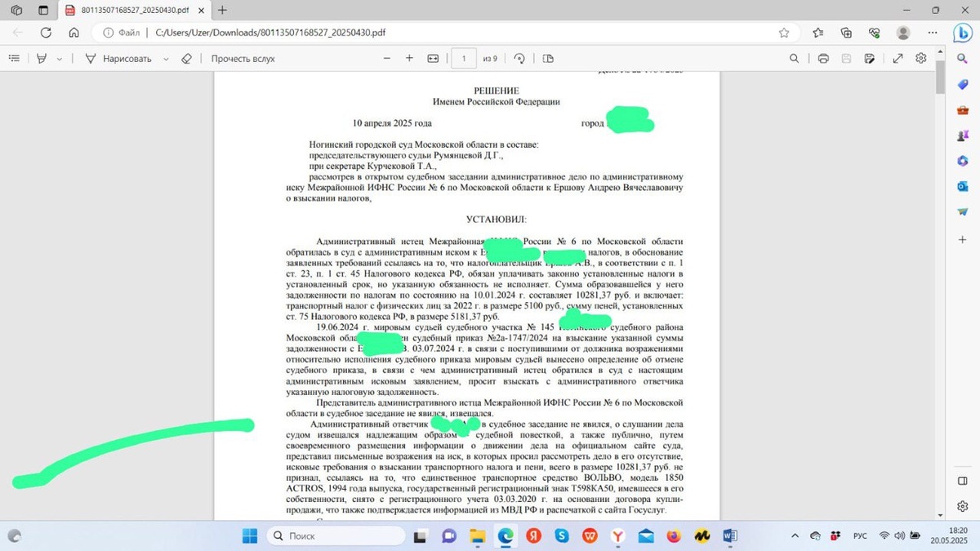Viewport: 980px width, 551px height.
Task: Select the highlight tool
Action: pos(42,59)
